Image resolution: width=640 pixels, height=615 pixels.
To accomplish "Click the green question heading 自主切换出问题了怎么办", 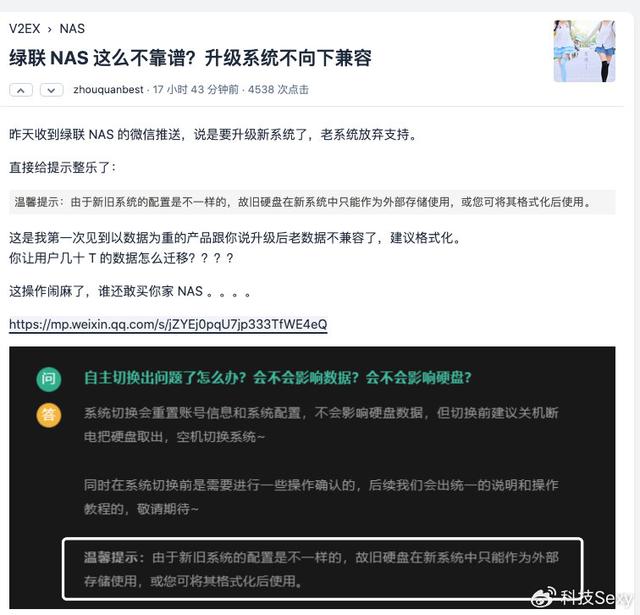I will pos(278,378).
